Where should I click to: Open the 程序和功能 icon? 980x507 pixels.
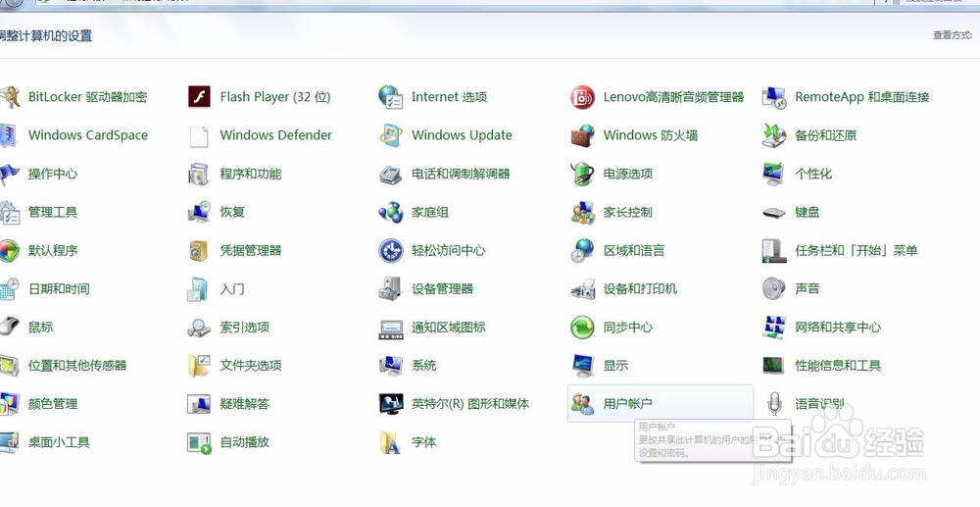pos(199,174)
